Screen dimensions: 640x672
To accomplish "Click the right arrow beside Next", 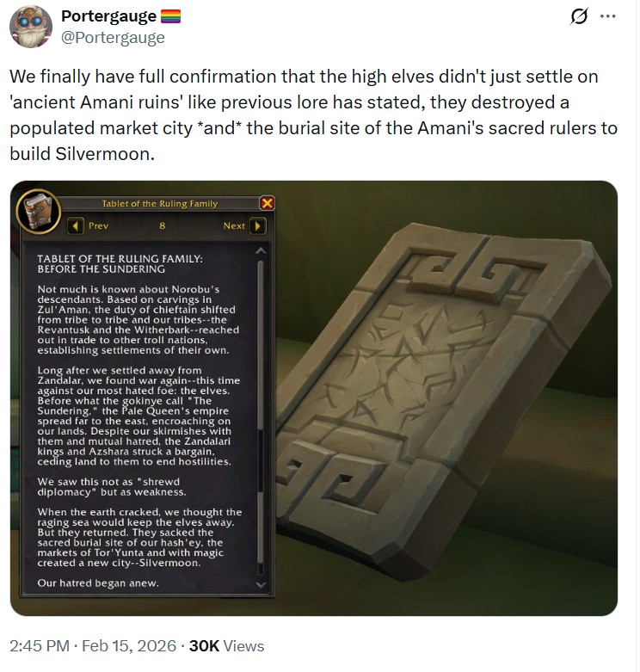I will 258,225.
